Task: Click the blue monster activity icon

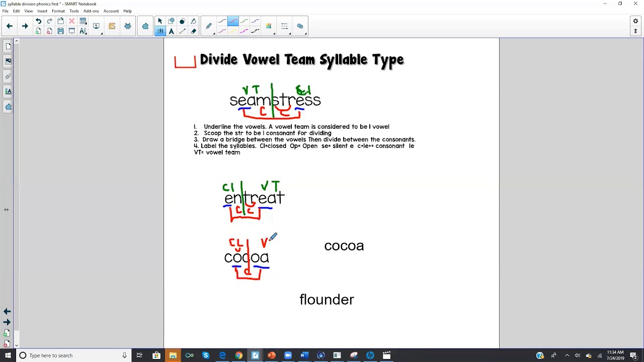Action: 128,26
